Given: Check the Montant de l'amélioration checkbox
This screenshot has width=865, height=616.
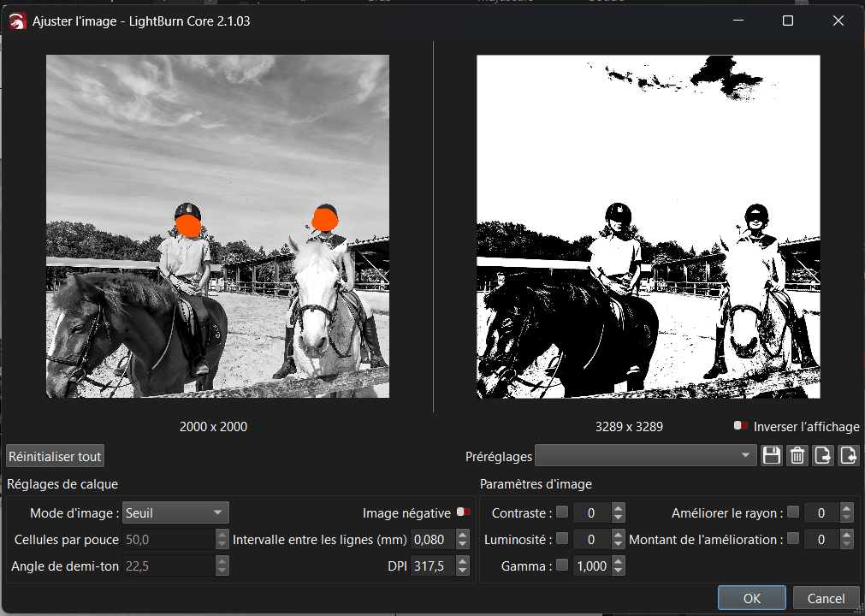Looking at the screenshot, I should (x=793, y=539).
